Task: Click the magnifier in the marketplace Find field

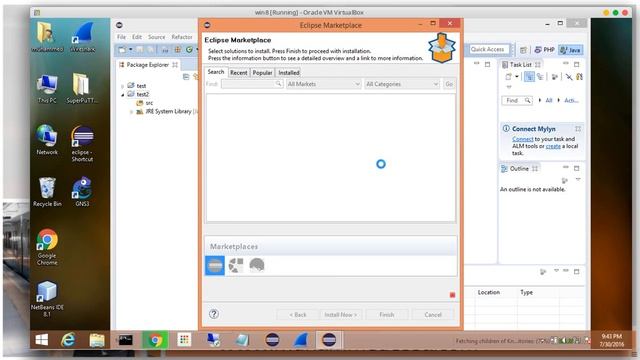Action: click(278, 84)
